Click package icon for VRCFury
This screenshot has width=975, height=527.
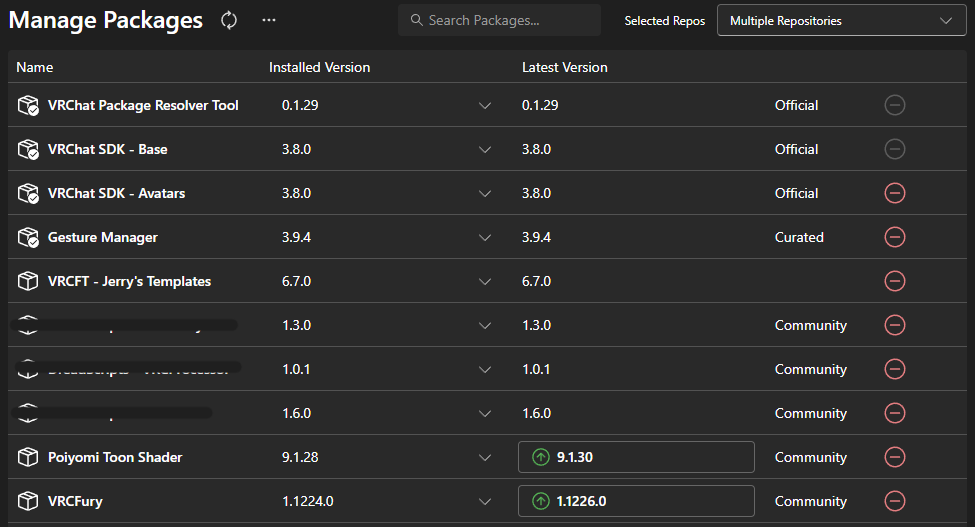click(28, 502)
